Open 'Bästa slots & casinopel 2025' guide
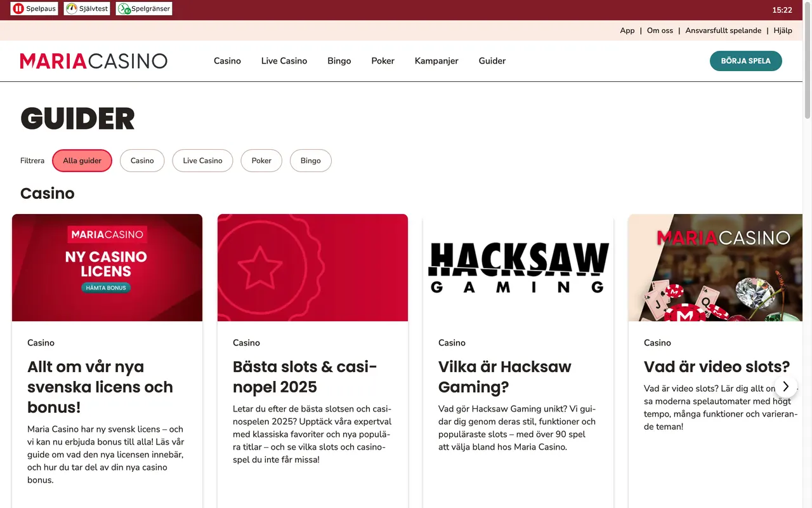Viewport: 812px width, 508px height. tap(305, 377)
